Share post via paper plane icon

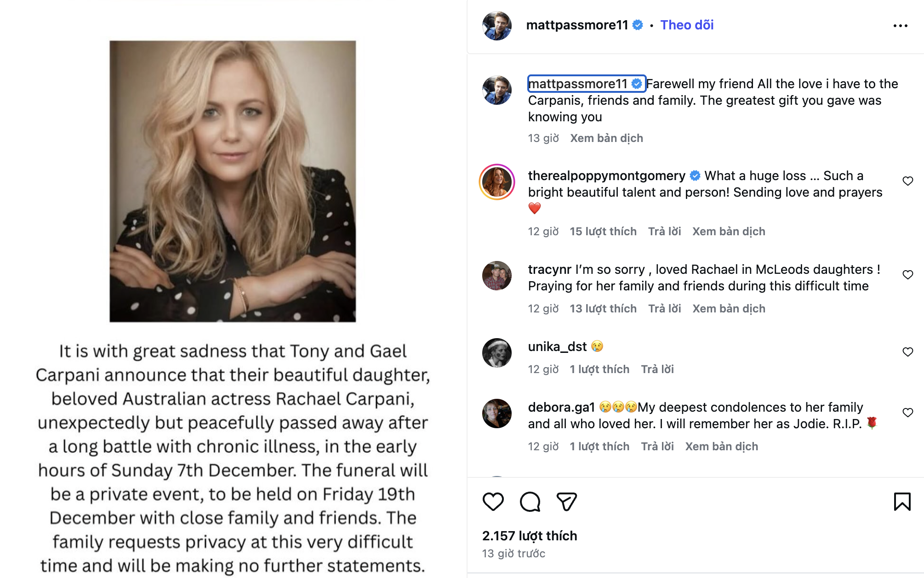566,501
